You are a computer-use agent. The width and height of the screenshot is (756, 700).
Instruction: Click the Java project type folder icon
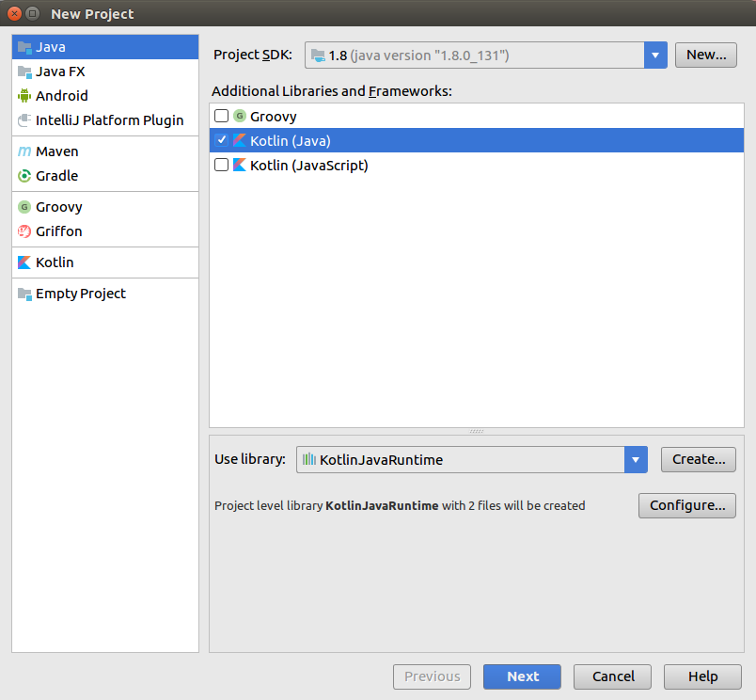pos(24,47)
